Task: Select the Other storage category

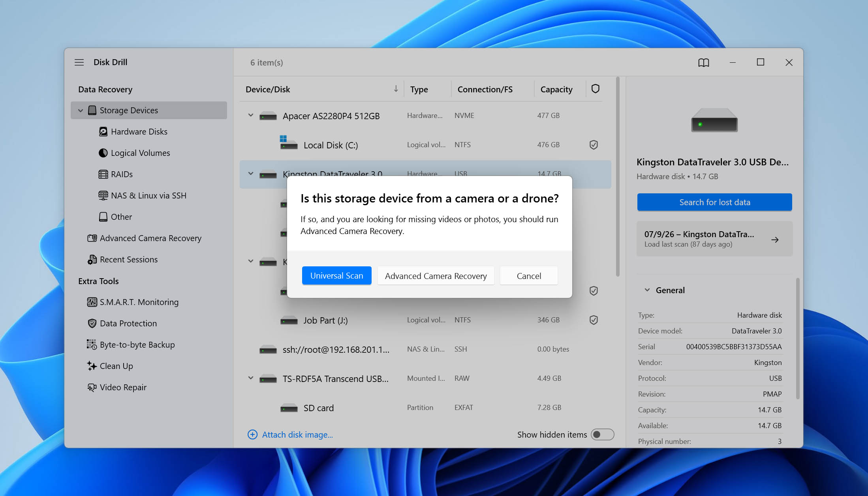Action: coord(121,217)
